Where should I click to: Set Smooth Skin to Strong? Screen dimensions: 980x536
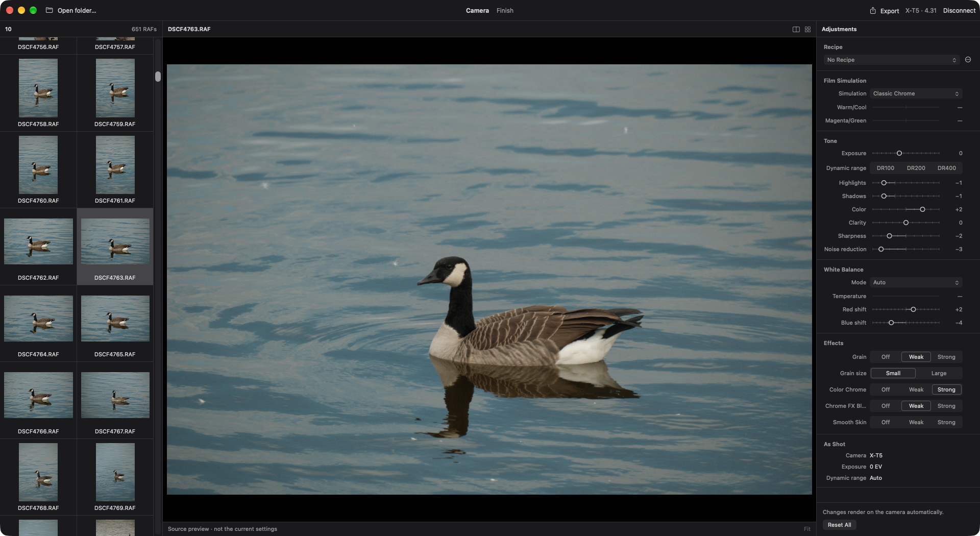[946, 422]
